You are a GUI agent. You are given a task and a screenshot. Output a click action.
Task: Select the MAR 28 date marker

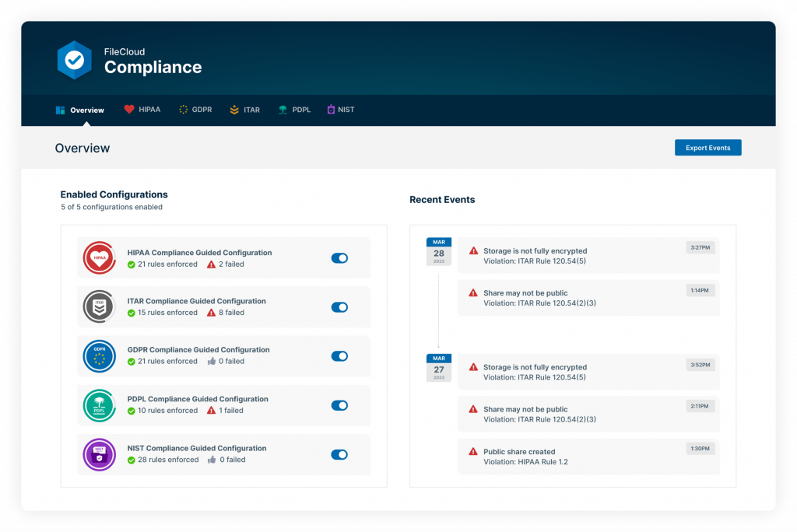point(438,252)
